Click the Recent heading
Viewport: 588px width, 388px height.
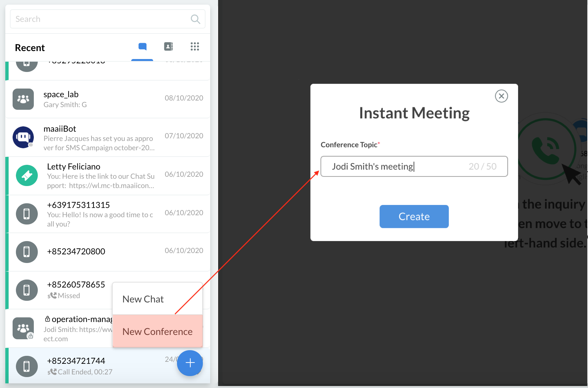(x=30, y=48)
